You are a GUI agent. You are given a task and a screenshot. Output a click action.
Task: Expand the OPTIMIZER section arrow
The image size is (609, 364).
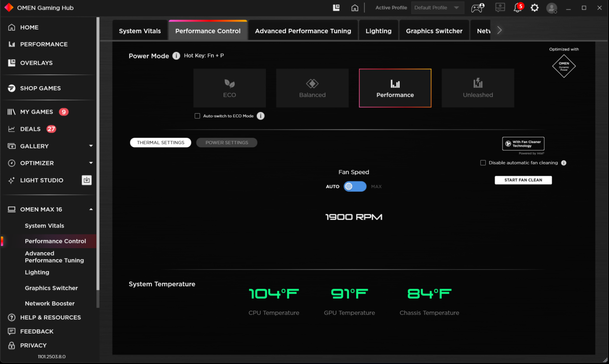[x=91, y=163]
